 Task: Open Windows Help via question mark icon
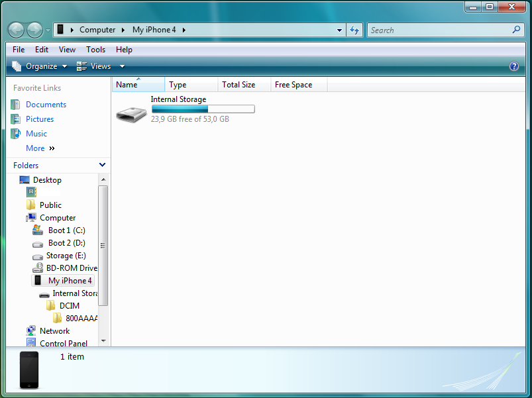514,66
